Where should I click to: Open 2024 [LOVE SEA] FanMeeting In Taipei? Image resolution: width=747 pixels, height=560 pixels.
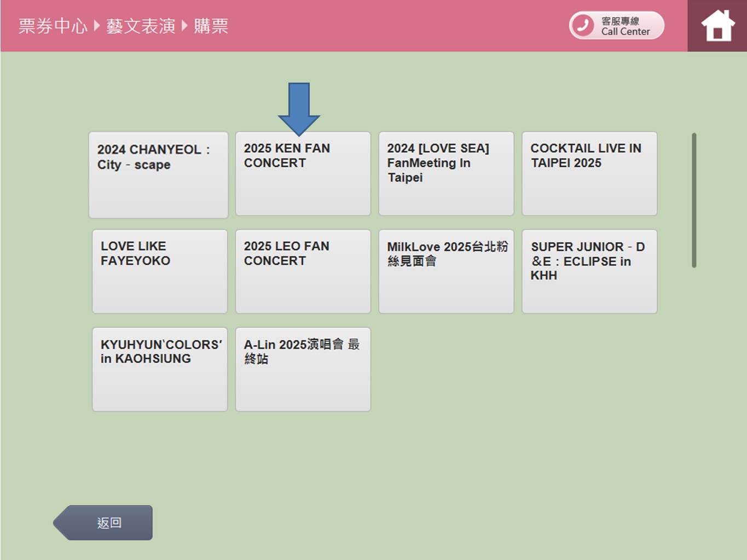(447, 174)
